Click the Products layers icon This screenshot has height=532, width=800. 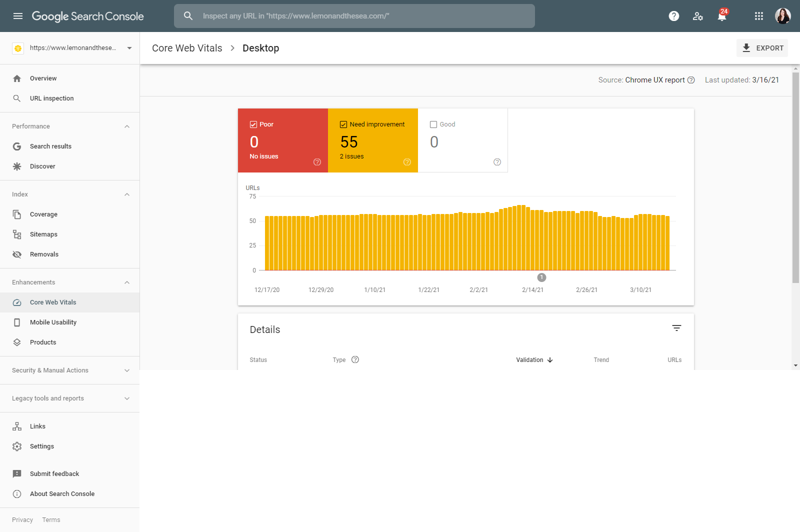point(17,342)
